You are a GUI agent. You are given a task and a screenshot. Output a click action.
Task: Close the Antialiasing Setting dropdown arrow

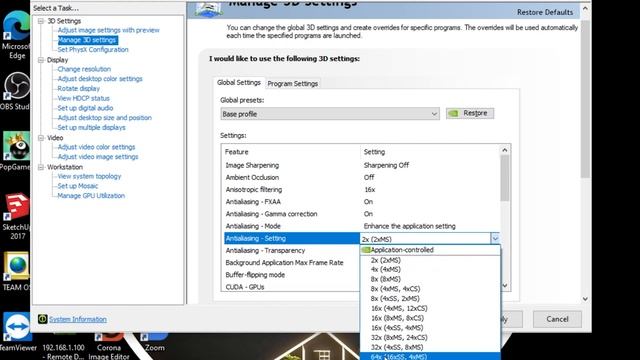[x=495, y=238]
